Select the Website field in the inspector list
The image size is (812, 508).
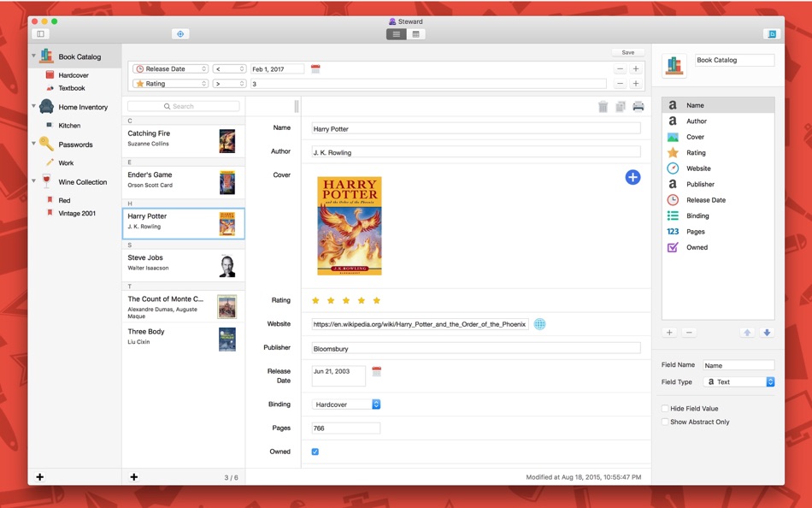coord(718,168)
